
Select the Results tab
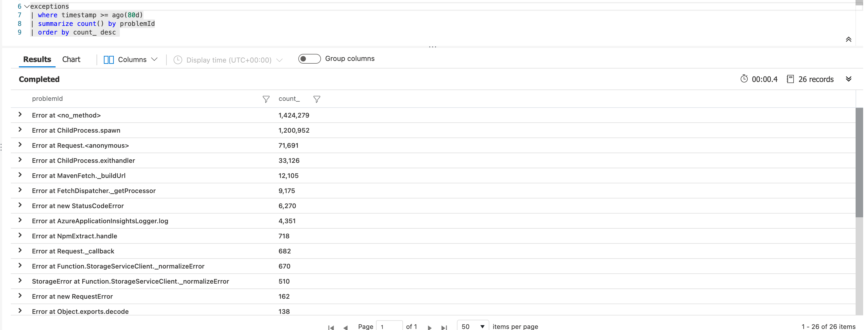[x=37, y=59]
